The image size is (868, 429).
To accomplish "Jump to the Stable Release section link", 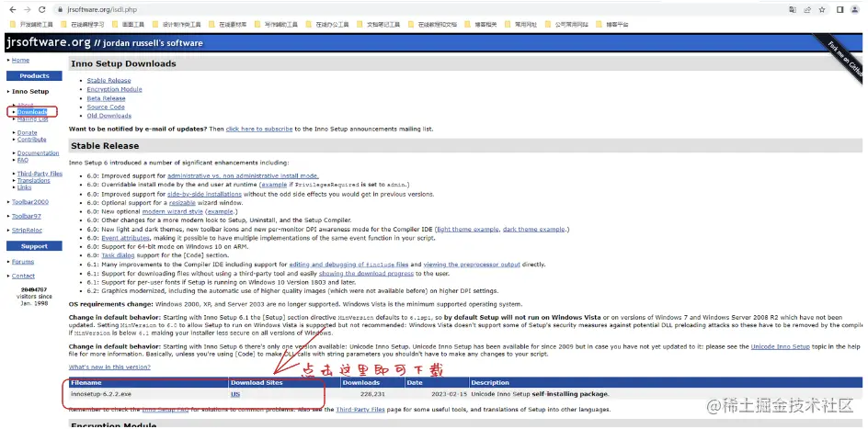I will click(x=108, y=80).
